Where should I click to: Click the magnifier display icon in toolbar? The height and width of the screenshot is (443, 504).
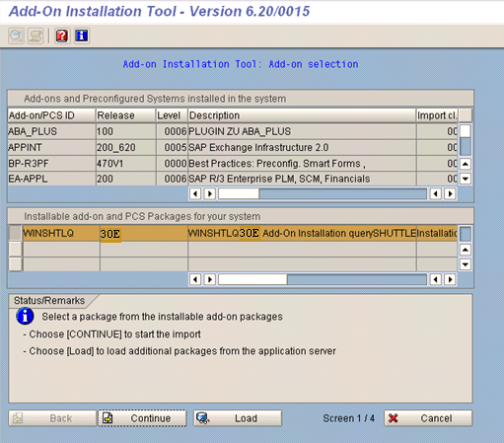point(16,36)
